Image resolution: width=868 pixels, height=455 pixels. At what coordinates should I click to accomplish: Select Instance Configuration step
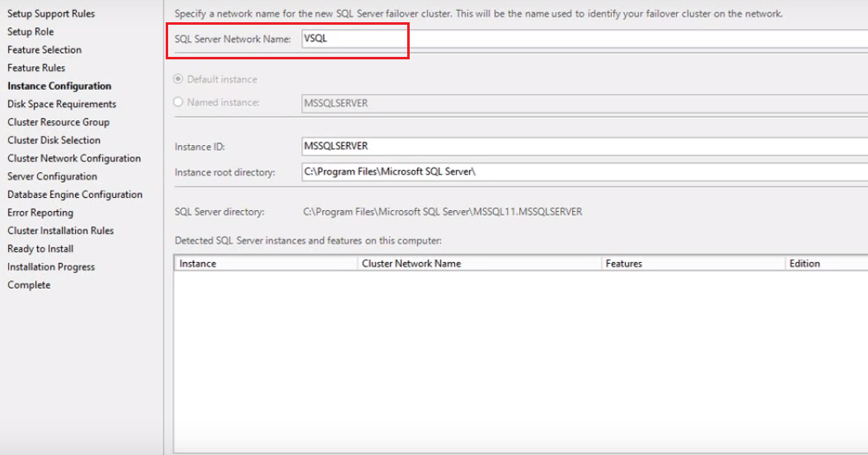coord(59,86)
